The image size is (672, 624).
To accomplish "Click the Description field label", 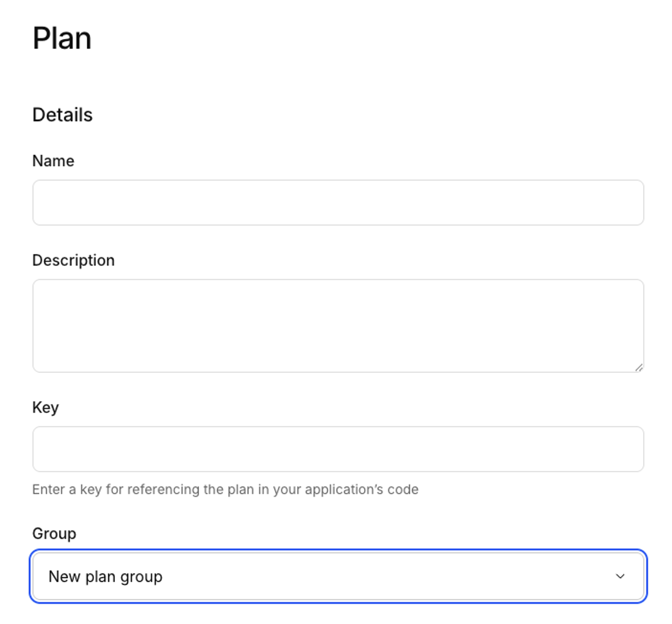I will coord(73,260).
